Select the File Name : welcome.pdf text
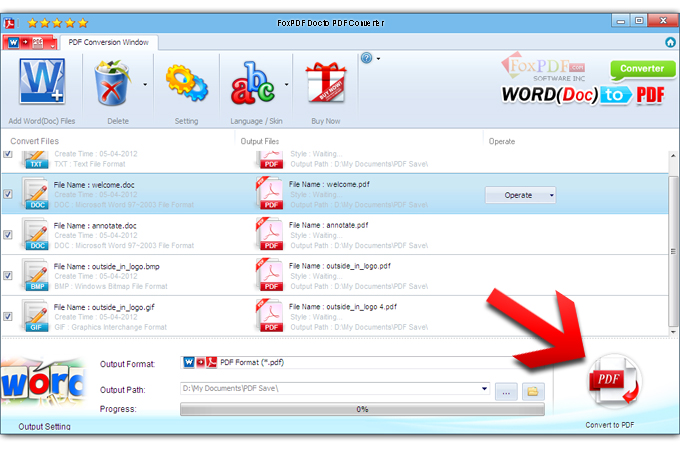 point(329,184)
